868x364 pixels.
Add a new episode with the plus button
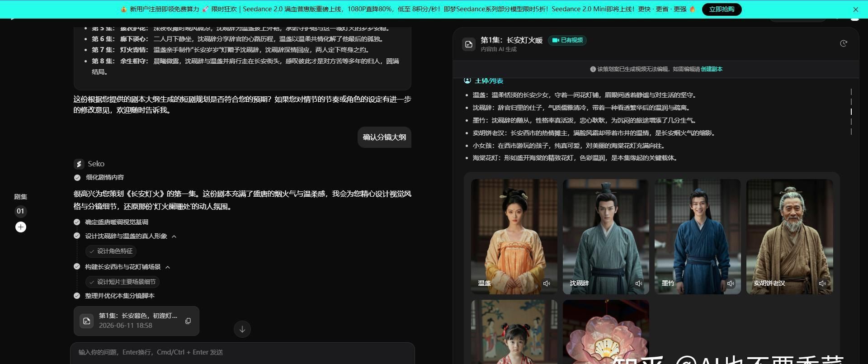(20, 227)
